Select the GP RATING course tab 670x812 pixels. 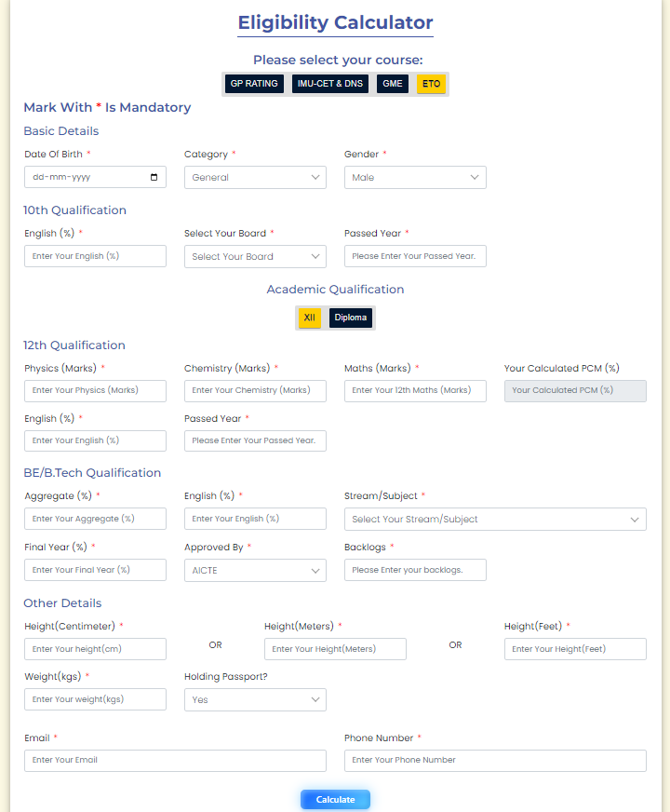coord(254,84)
